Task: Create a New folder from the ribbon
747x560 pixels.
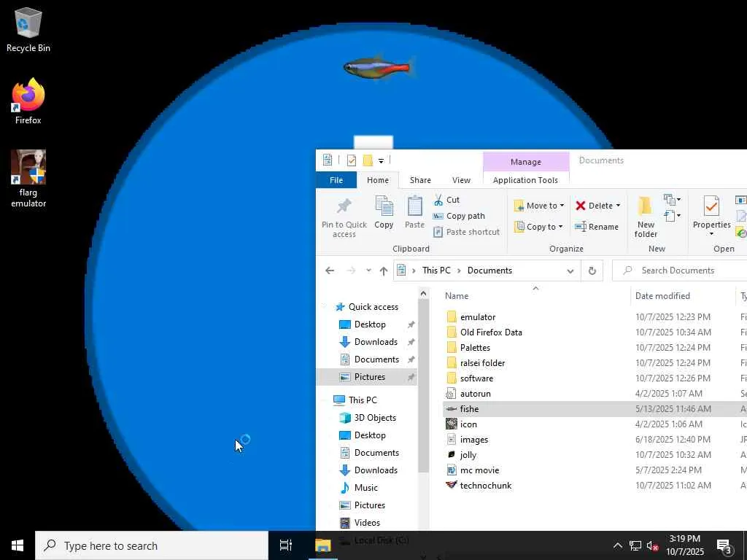Action: click(646, 217)
